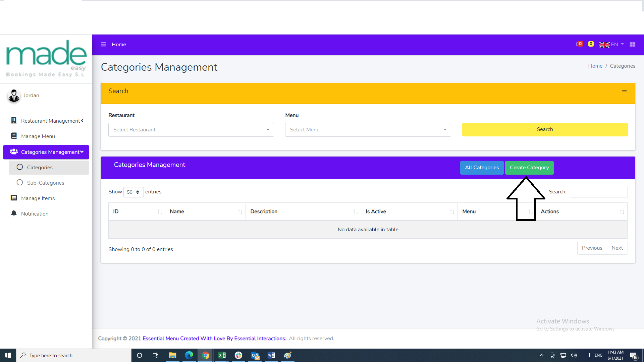This screenshot has width=644, height=362.
Task: Click the yellow Search button
Action: point(545,129)
